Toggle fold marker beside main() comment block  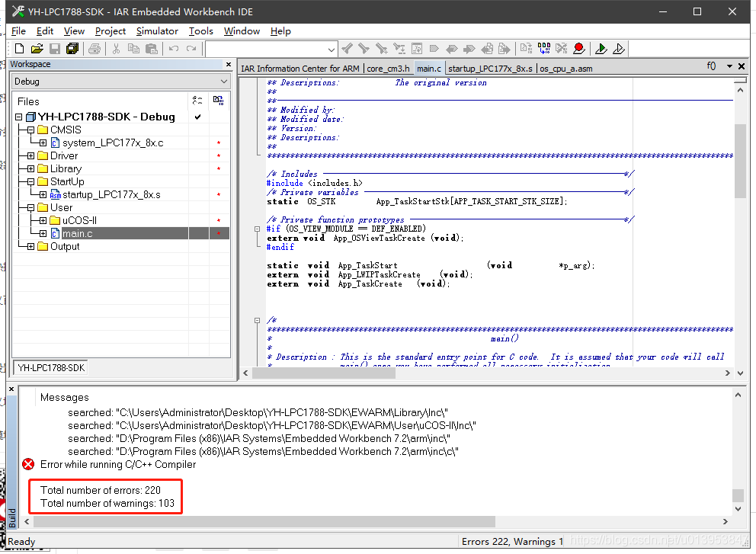point(257,321)
